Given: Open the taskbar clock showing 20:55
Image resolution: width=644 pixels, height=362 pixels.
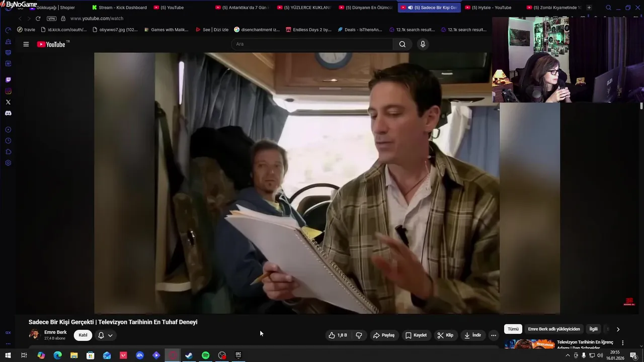Looking at the screenshot, I should [615, 355].
